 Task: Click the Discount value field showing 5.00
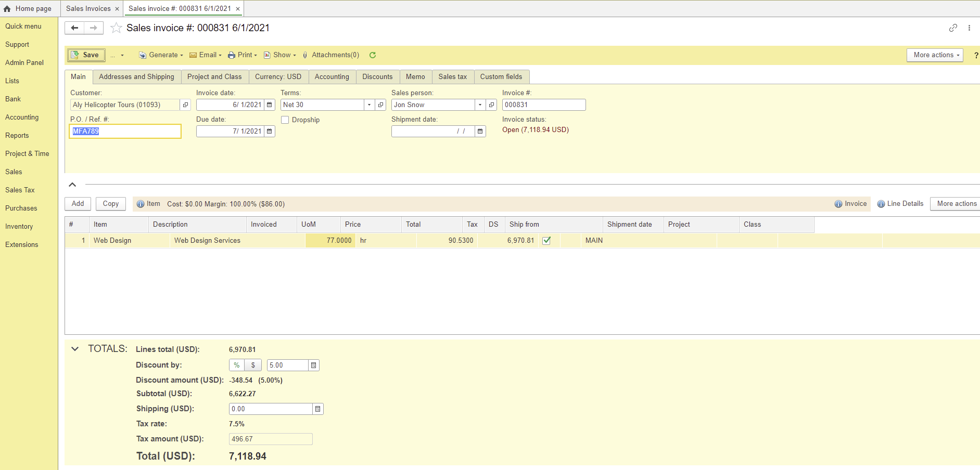pyautogui.click(x=288, y=365)
